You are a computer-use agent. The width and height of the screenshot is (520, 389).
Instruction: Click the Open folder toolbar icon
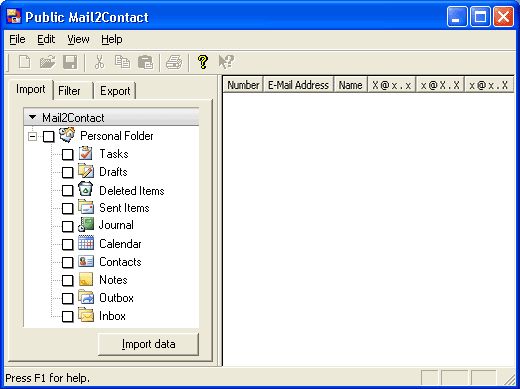(47, 62)
